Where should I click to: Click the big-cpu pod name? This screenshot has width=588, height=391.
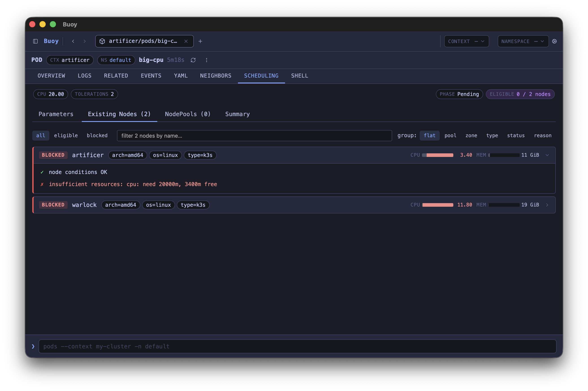click(x=151, y=60)
